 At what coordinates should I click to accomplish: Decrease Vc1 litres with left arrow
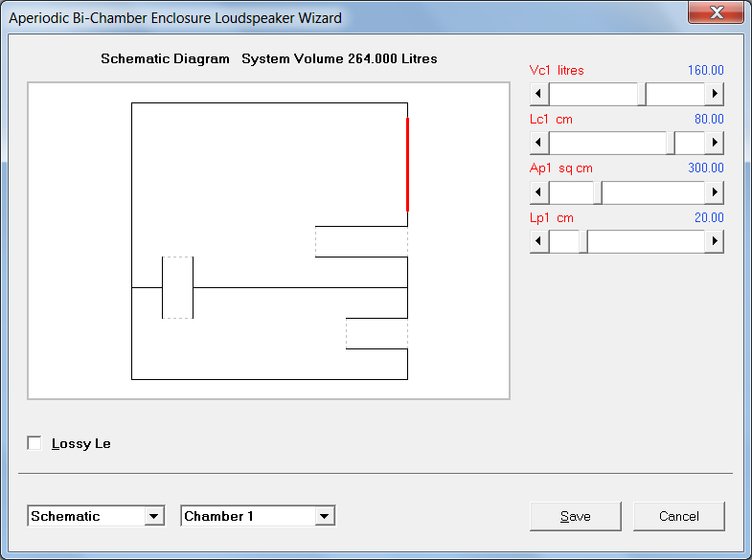pos(539,94)
